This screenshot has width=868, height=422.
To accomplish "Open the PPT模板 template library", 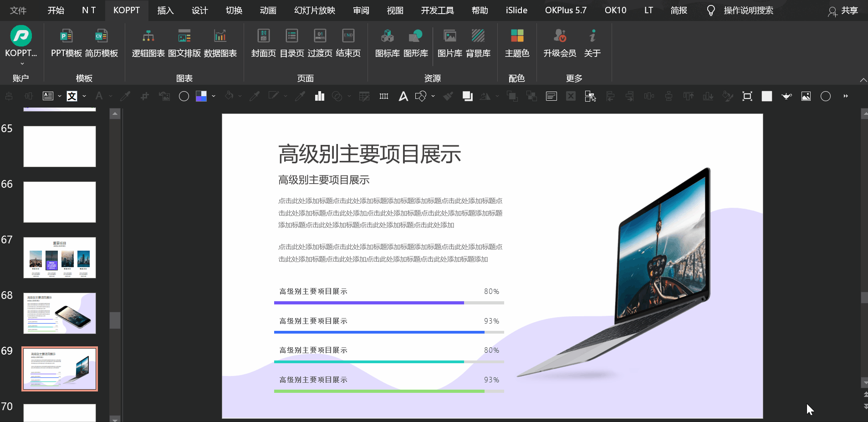I will point(66,43).
